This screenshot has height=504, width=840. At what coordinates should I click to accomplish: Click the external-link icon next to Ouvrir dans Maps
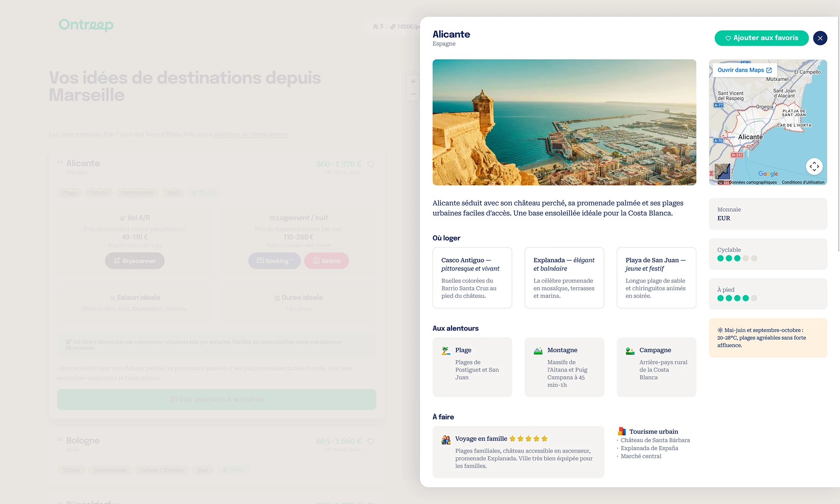pos(769,70)
